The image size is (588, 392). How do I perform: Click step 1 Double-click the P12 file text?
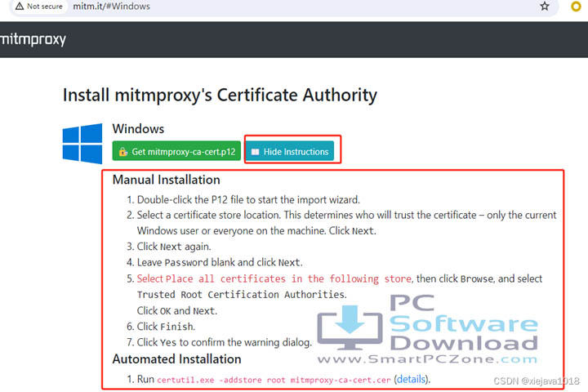[248, 199]
